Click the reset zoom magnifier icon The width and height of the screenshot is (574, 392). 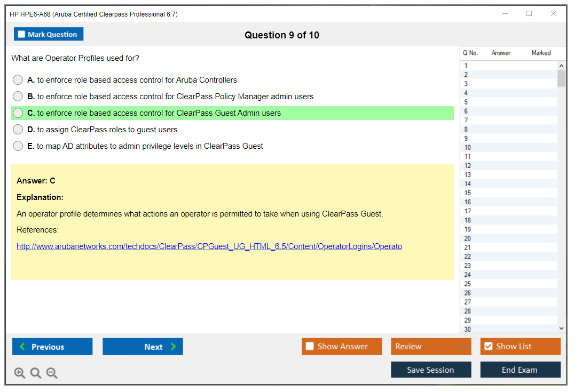[36, 373]
